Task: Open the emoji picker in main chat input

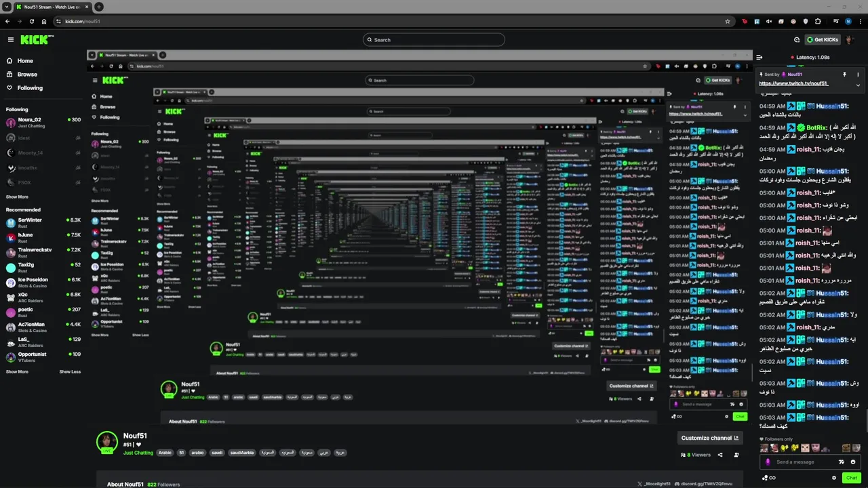Action: click(853, 462)
